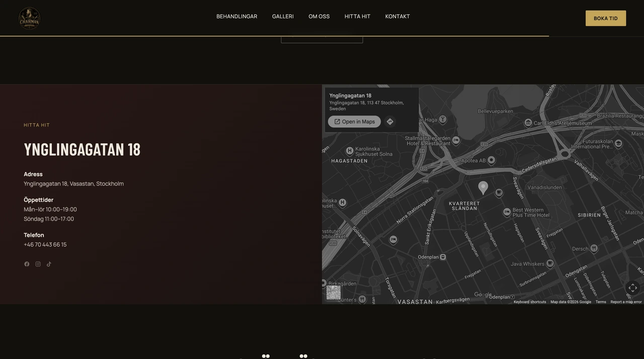Click the Haga bar cocktail icon
Screen dimensions: 644x359
point(443,119)
